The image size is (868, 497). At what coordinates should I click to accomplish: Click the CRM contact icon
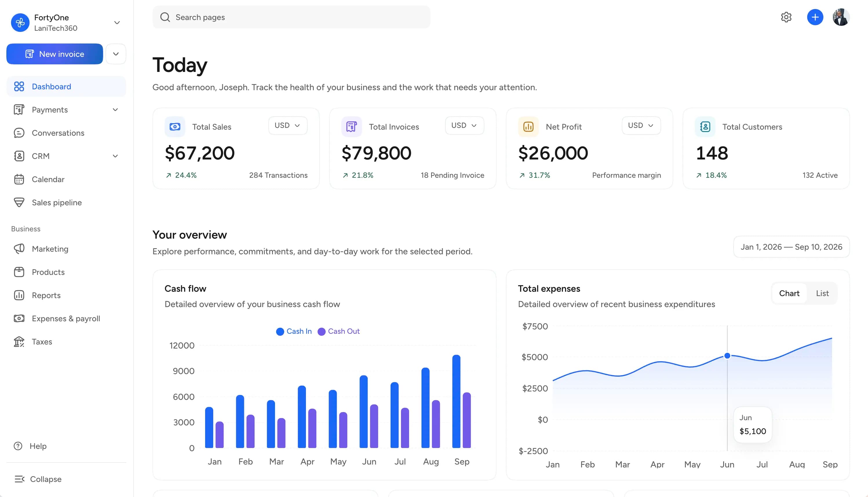click(19, 156)
